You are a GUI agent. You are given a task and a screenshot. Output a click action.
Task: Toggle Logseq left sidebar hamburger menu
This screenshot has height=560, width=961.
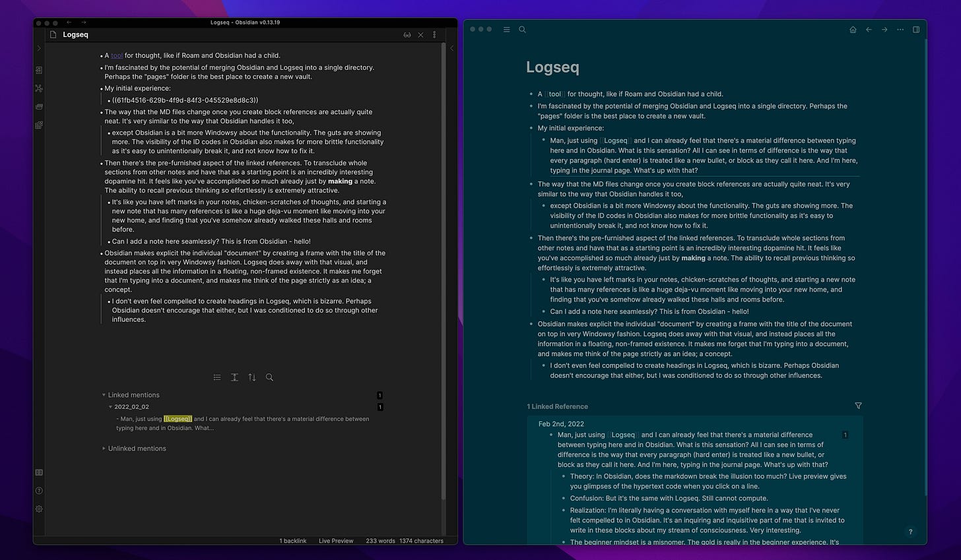pyautogui.click(x=506, y=30)
